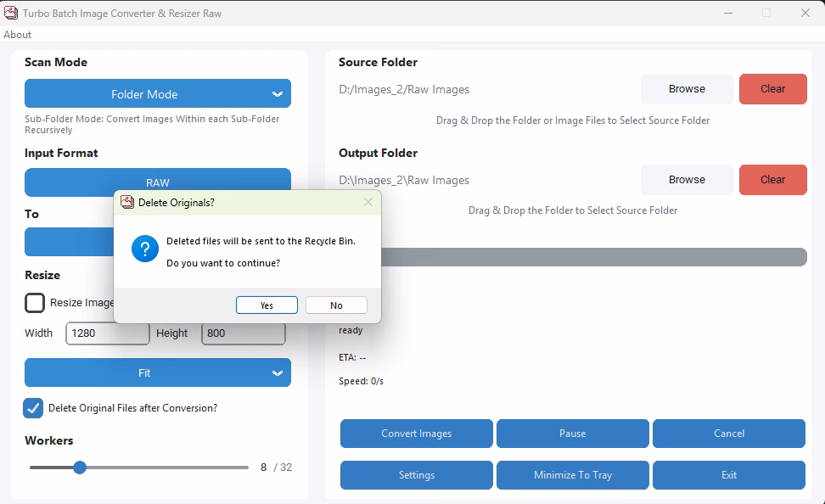
Task: Click the 'ready' status text
Action: click(351, 330)
